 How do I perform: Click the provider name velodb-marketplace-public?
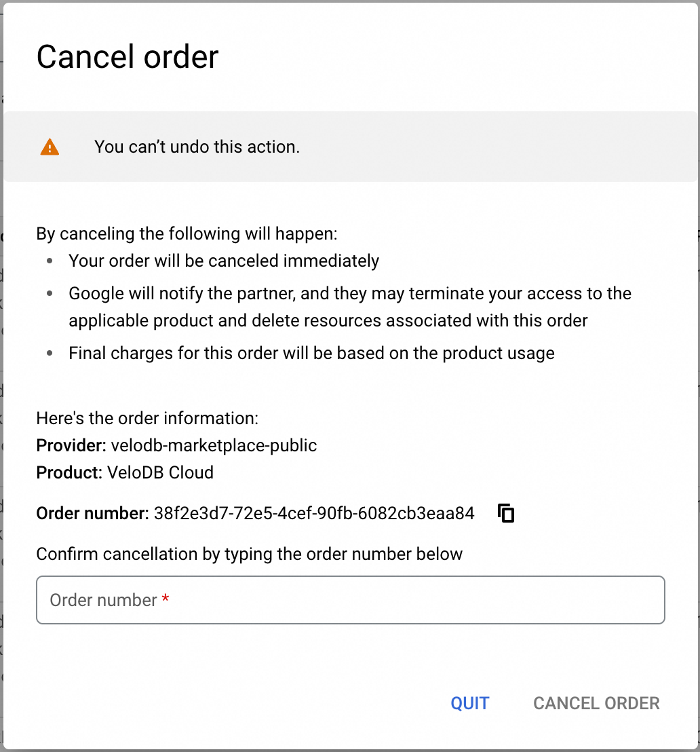coord(214,445)
